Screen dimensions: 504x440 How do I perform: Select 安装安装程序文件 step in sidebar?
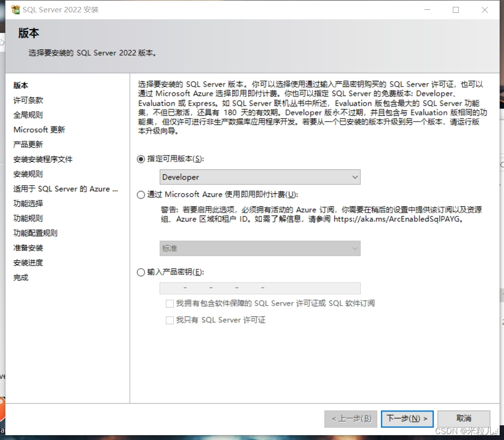tap(43, 159)
